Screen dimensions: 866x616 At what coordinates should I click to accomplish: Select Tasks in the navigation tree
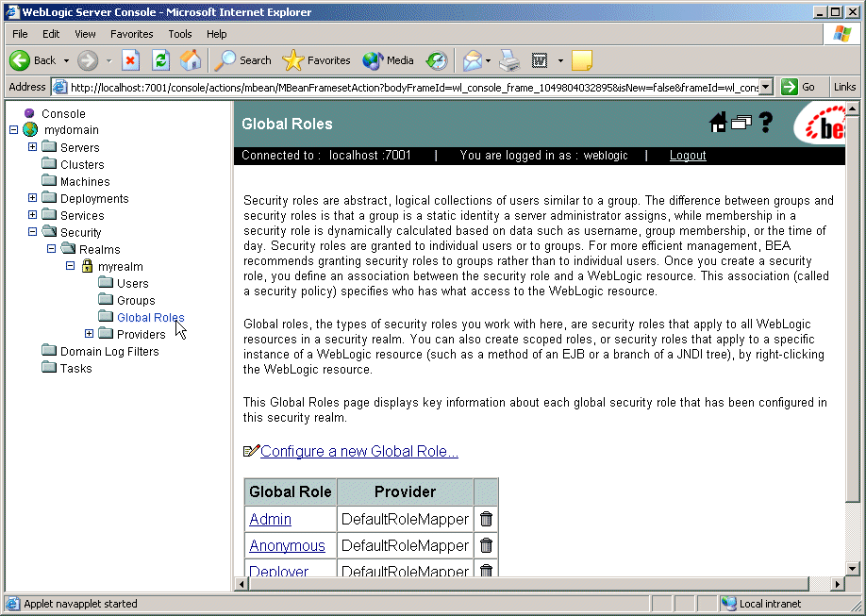click(x=76, y=369)
